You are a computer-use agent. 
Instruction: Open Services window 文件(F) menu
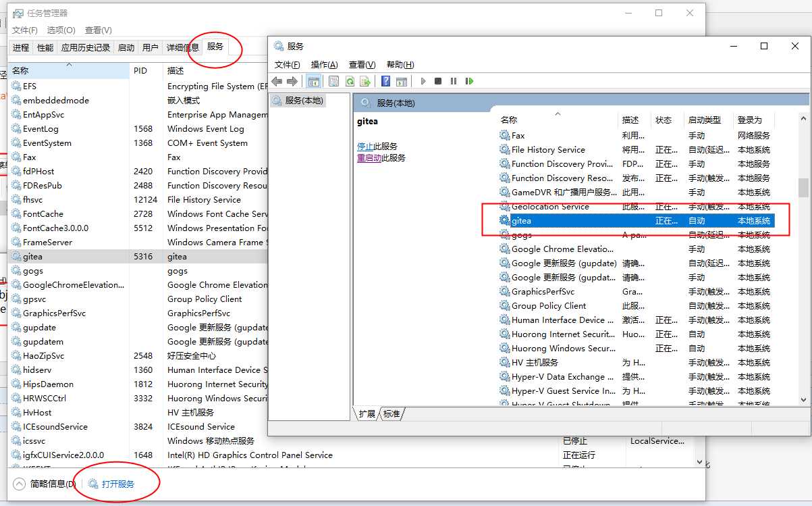(288, 65)
